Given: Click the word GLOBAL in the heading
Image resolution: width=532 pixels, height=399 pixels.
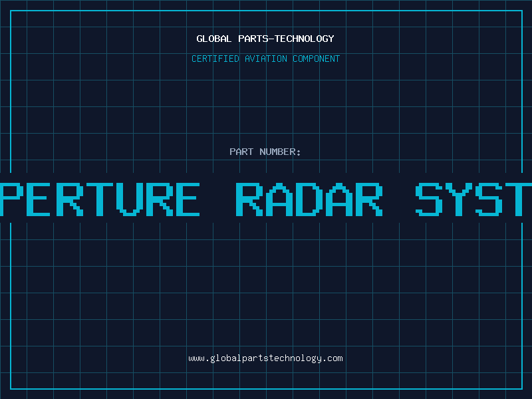Looking at the screenshot, I should [213, 39].
